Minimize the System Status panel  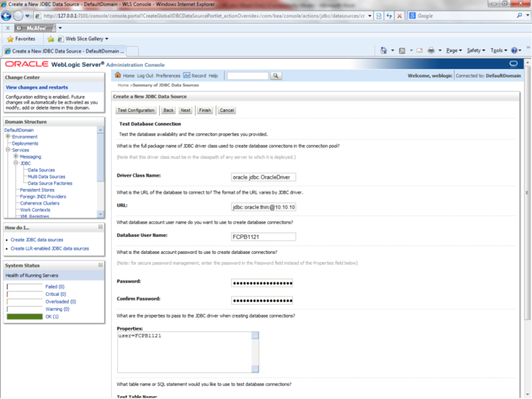click(x=100, y=265)
